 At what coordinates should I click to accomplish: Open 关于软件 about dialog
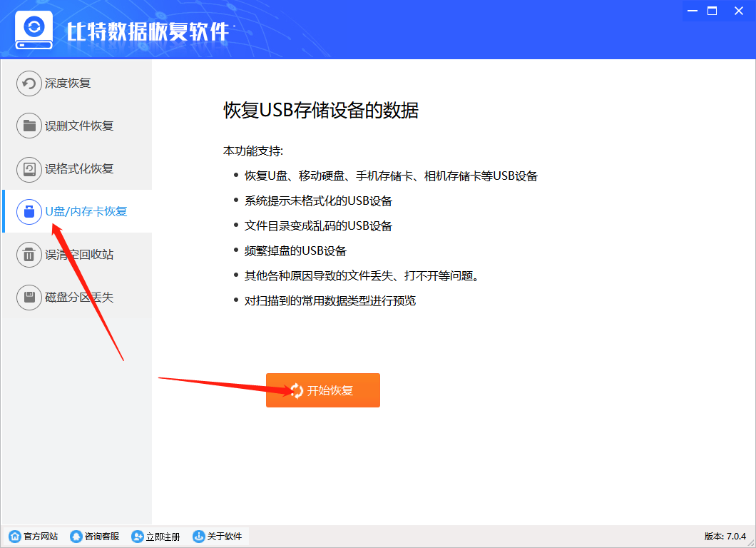218,536
